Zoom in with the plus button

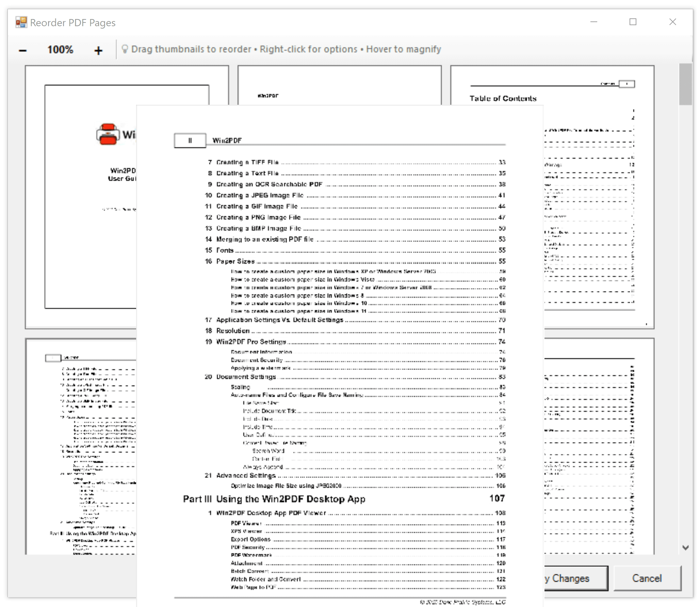point(98,50)
